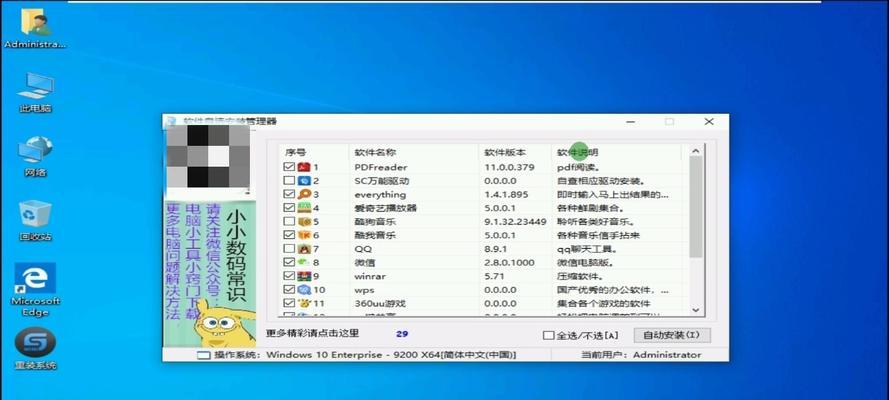Click version 9.1.32.23449

point(515,222)
